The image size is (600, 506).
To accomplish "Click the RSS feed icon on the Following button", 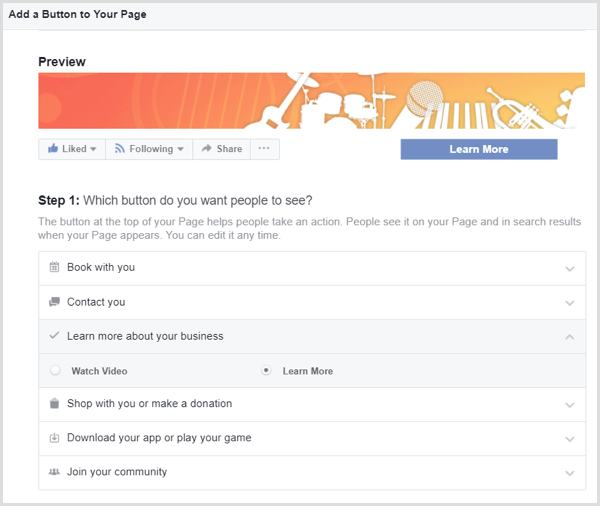I will pyautogui.click(x=119, y=149).
